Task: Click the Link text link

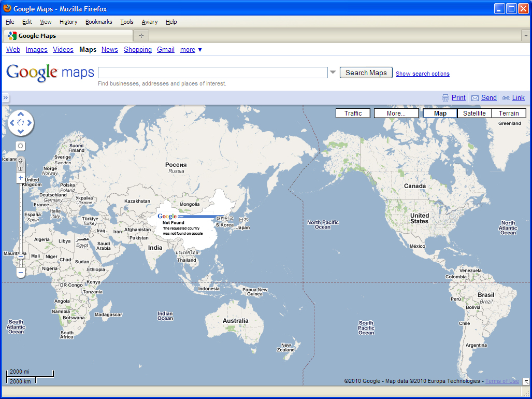Action: pyautogui.click(x=519, y=98)
